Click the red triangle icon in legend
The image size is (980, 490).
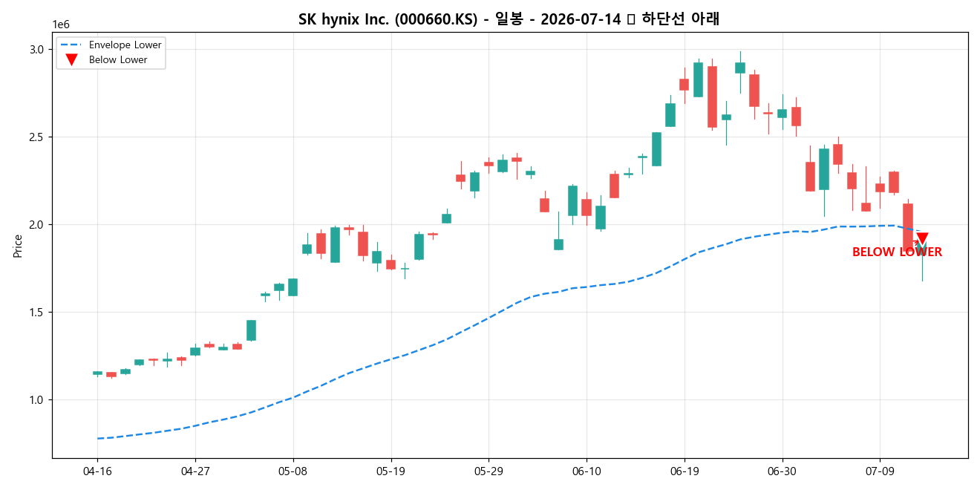[71, 60]
